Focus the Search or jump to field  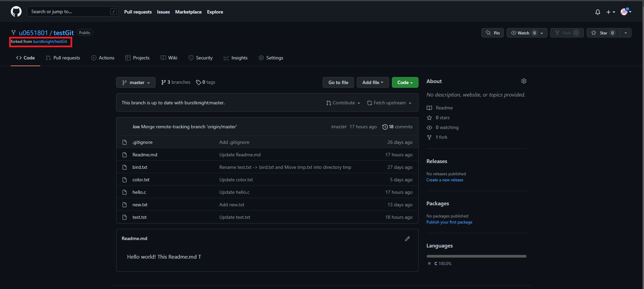73,11
